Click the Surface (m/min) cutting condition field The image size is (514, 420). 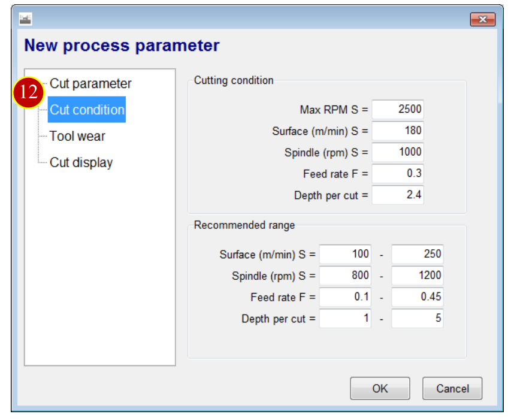tap(398, 131)
